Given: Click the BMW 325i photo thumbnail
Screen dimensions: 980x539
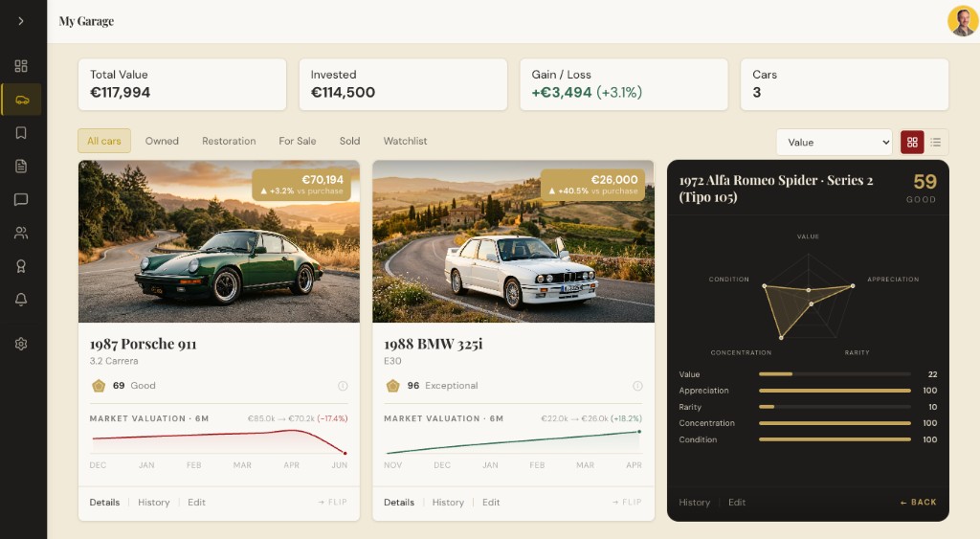Looking at the screenshot, I should point(513,241).
